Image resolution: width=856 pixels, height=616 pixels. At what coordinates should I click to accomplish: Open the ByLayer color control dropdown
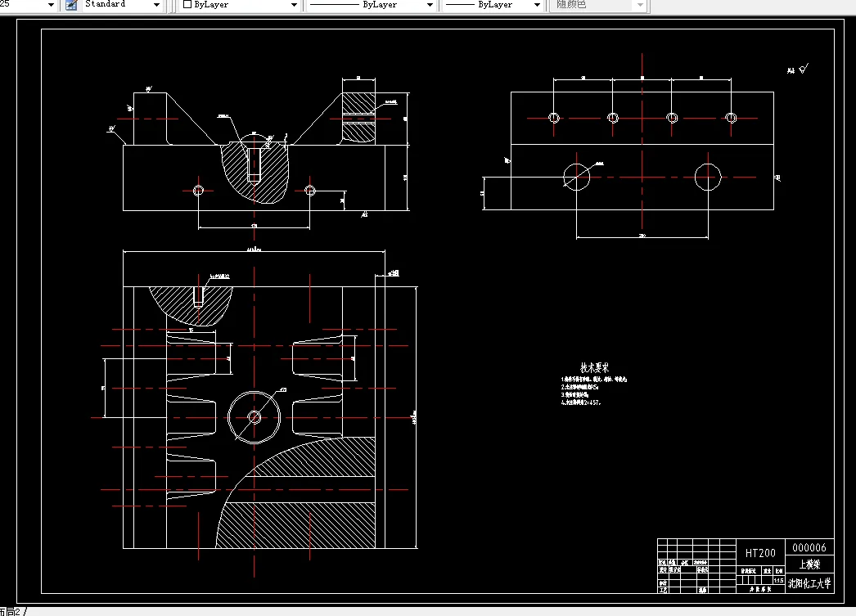click(x=294, y=5)
